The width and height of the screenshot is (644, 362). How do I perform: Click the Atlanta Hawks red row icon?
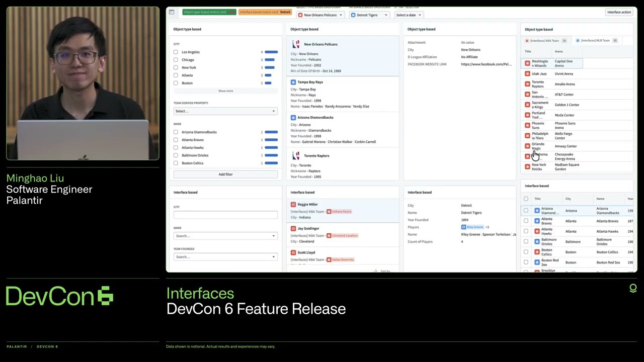pos(537,231)
